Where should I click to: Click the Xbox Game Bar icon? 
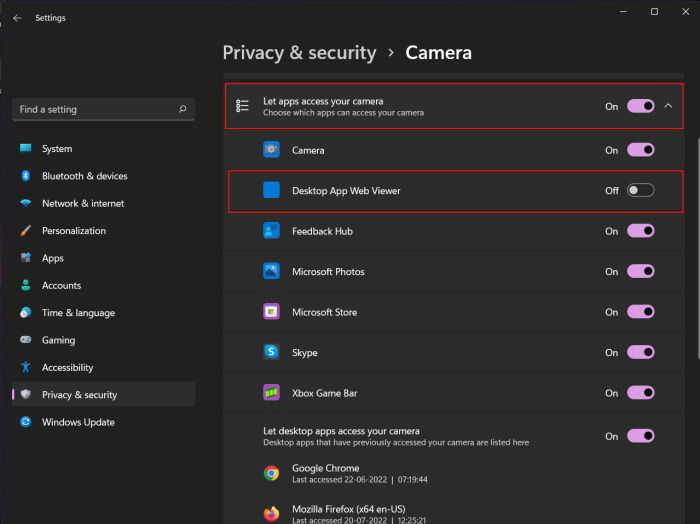(x=271, y=393)
